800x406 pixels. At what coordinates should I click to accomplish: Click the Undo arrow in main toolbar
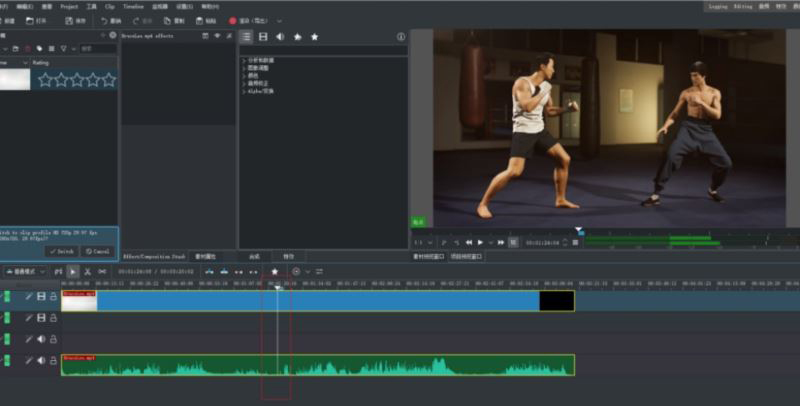click(x=104, y=21)
